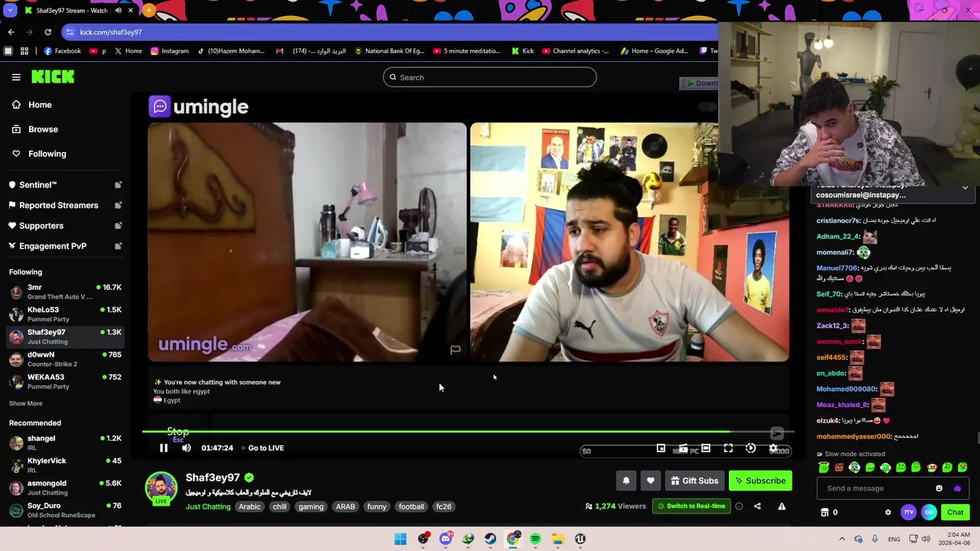The image size is (980, 551).
Task: Click umingle flag report icon
Action: click(456, 350)
